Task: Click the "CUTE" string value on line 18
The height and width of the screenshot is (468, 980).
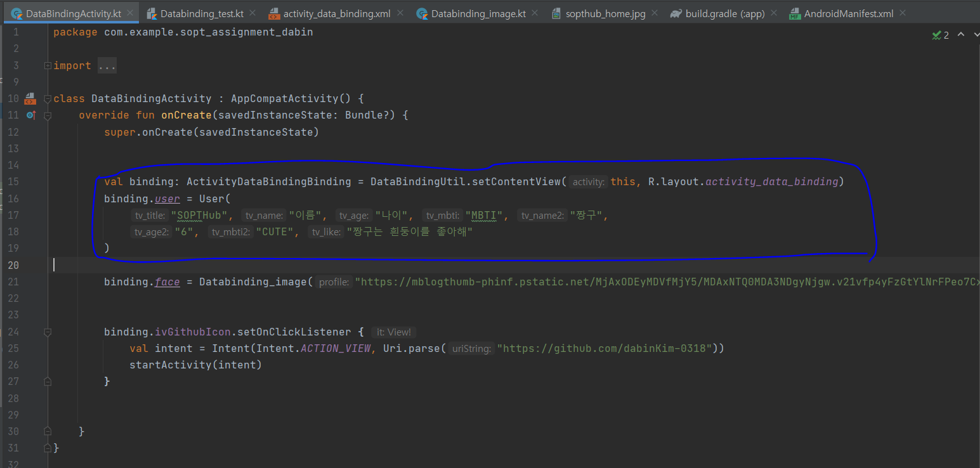Action: (275, 231)
